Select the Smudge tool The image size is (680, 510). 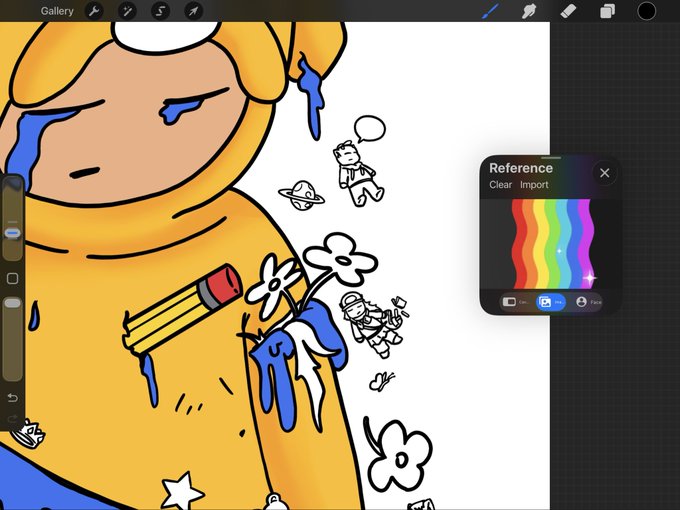529,11
